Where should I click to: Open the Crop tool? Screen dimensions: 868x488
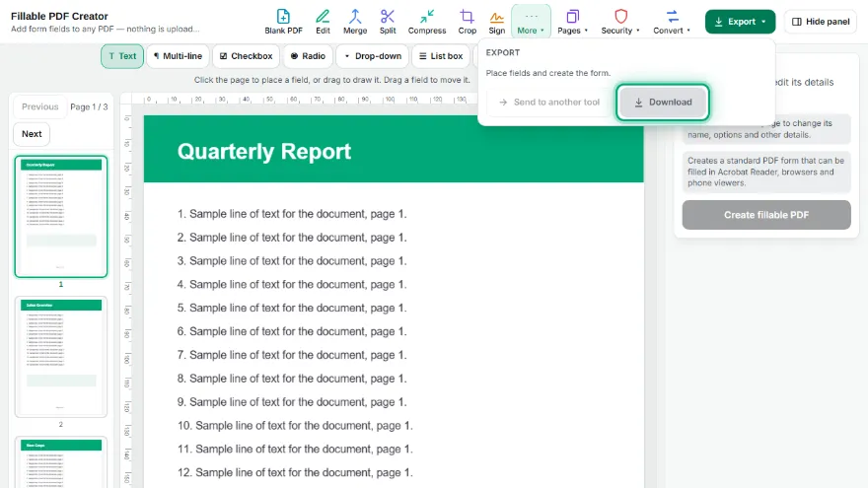point(467,22)
